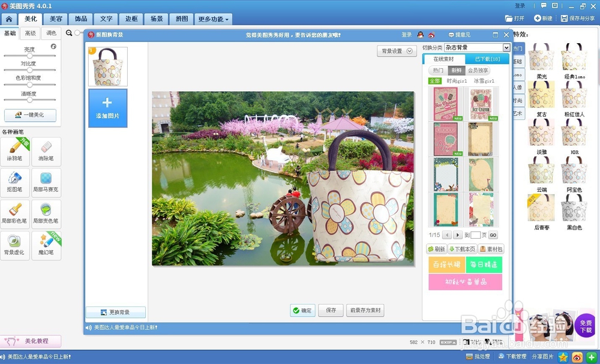Toggle the 会员独享 material filter
The image size is (600, 364).
tap(478, 70)
